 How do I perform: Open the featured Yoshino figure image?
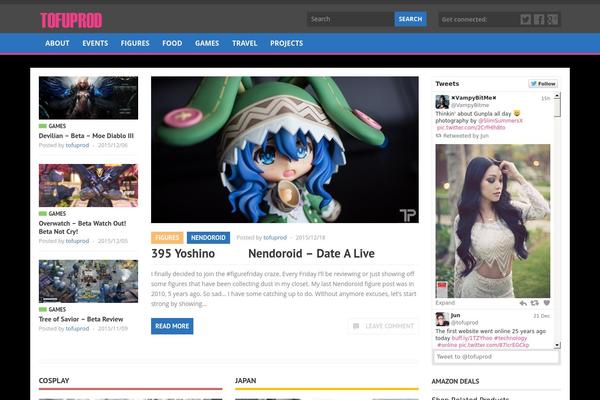285,150
